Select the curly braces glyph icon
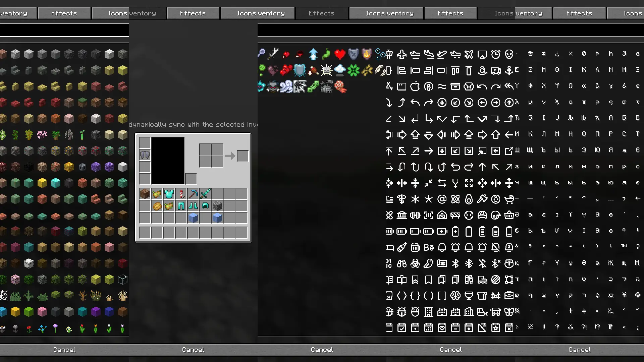Image resolution: width=644 pixels, height=362 pixels. click(x=415, y=295)
